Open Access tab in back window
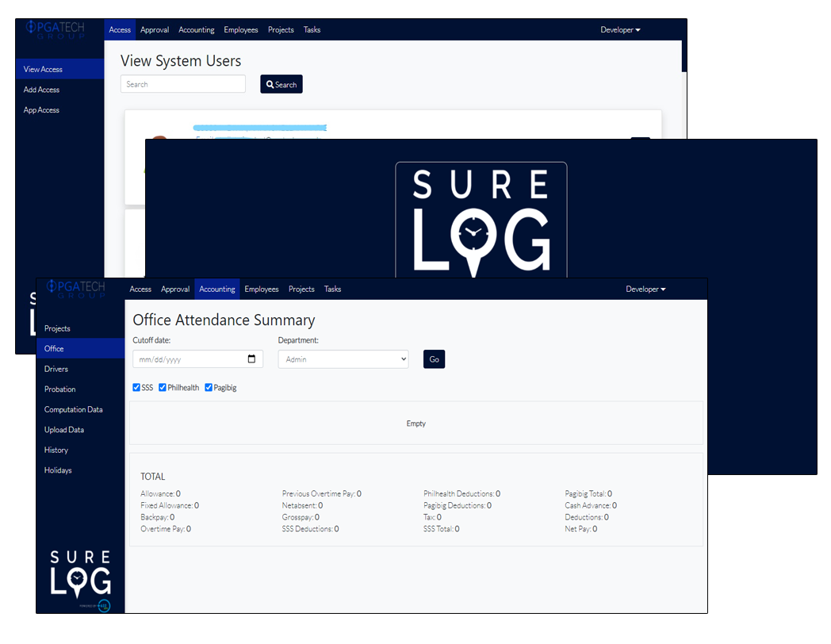This screenshot has width=831, height=644. [120, 29]
